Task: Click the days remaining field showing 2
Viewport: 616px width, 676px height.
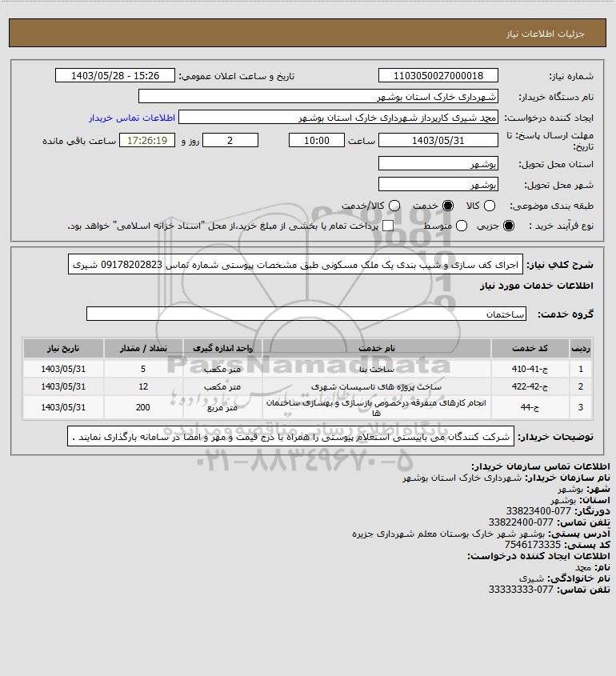Action: click(230, 140)
